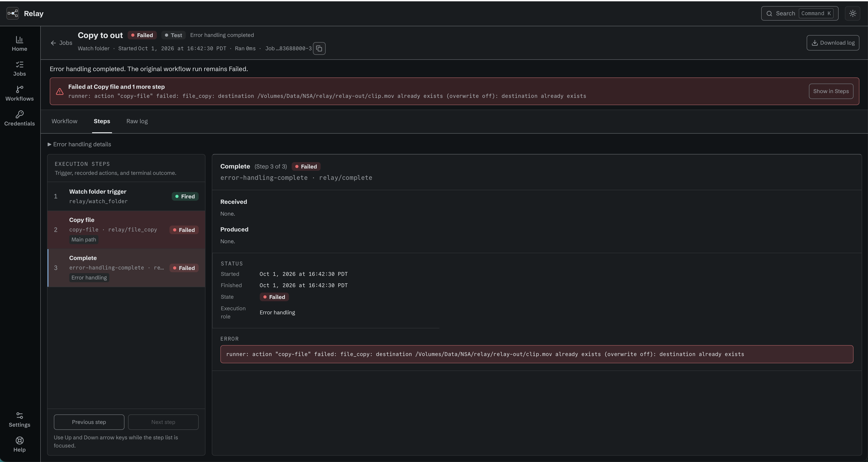Image resolution: width=868 pixels, height=462 pixels.
Task: Click the Failed badge in State row
Action: (274, 297)
